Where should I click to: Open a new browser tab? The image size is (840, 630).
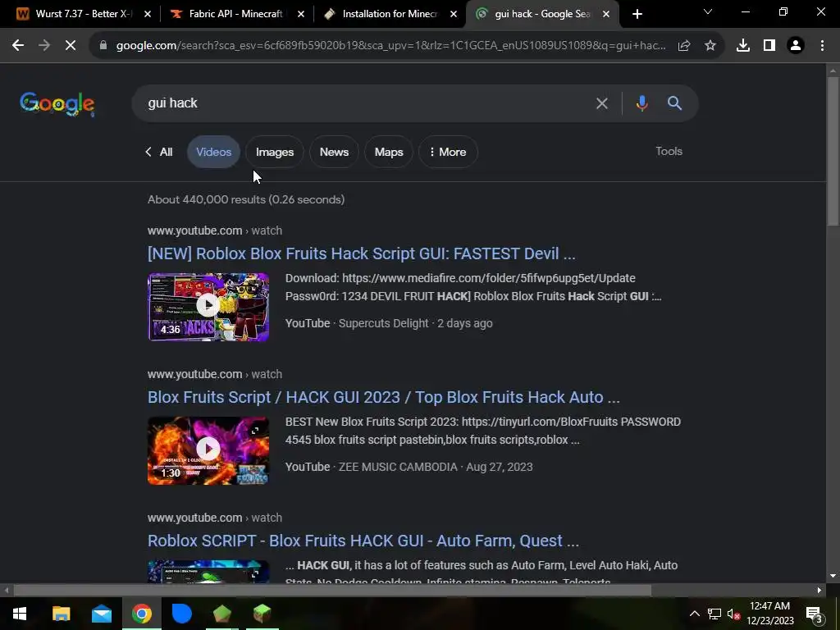click(x=637, y=14)
